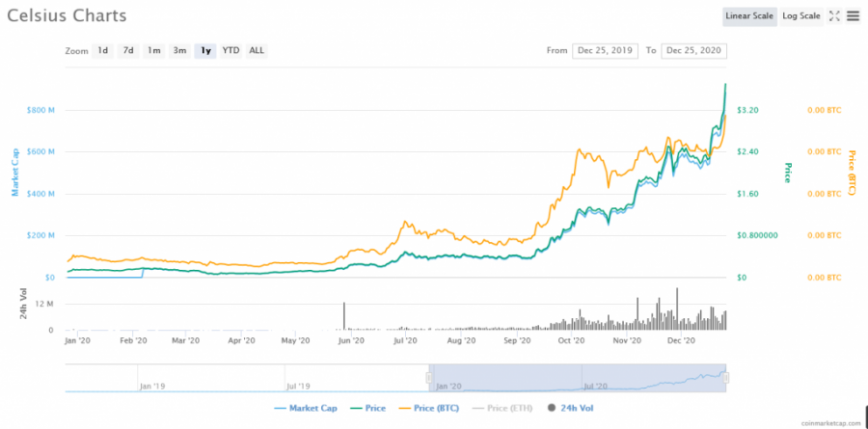Open the chart hamburger menu icon
The width and height of the screenshot is (868, 429).
[x=854, y=16]
